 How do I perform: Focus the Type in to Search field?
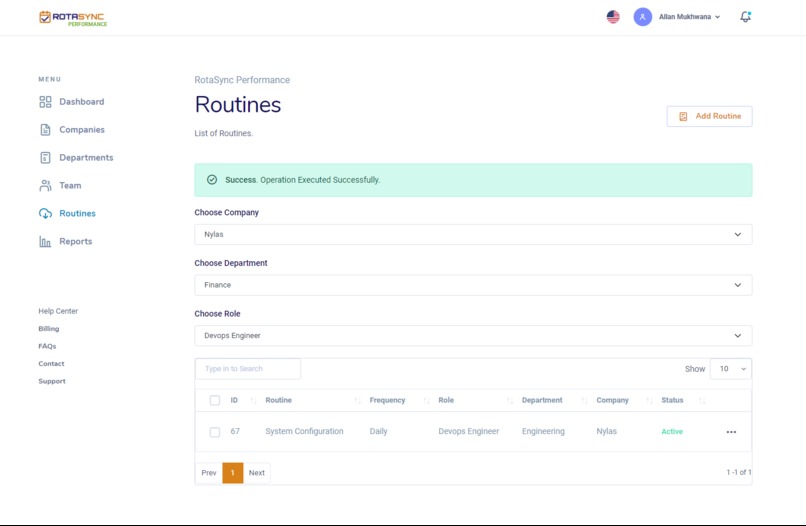[x=248, y=369]
